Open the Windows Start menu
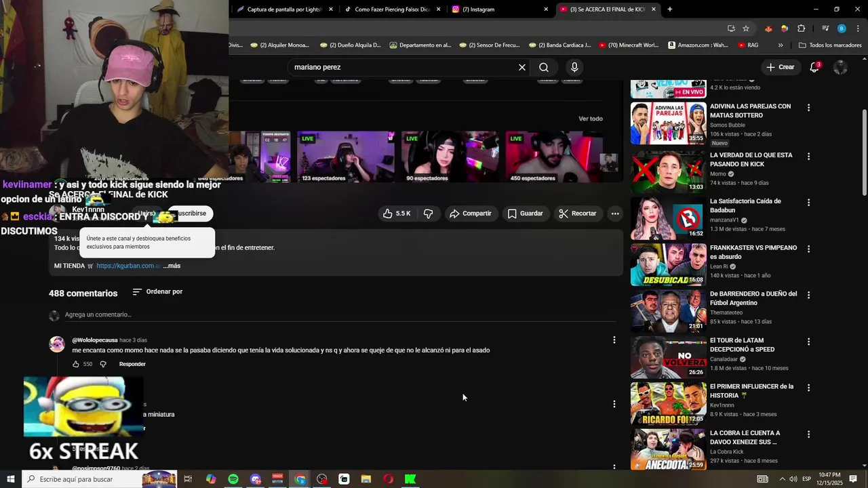 [x=11, y=479]
